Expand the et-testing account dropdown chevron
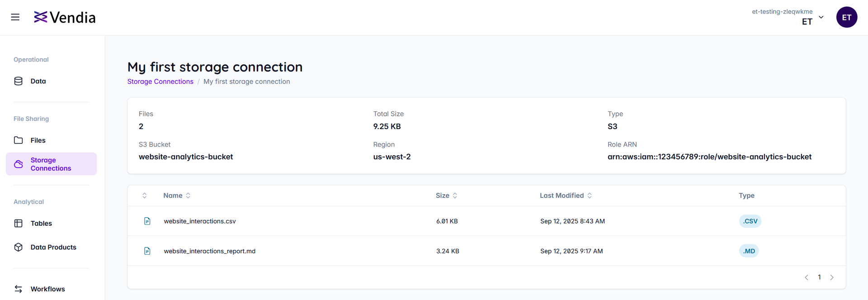Screen dimensions: 868x300 coord(821,17)
